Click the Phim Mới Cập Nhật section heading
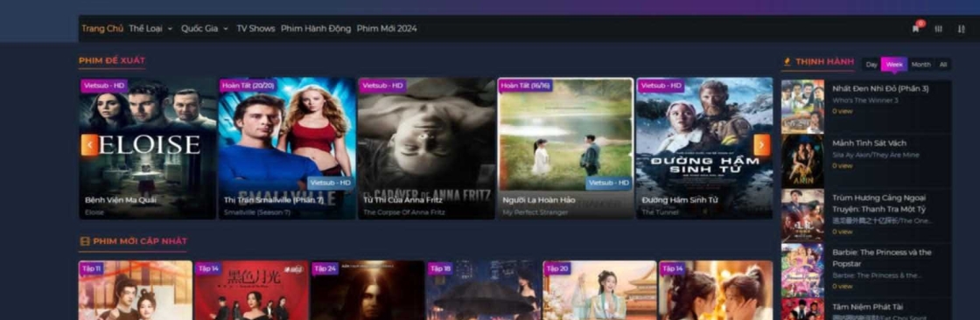980x320 pixels. coord(140,241)
